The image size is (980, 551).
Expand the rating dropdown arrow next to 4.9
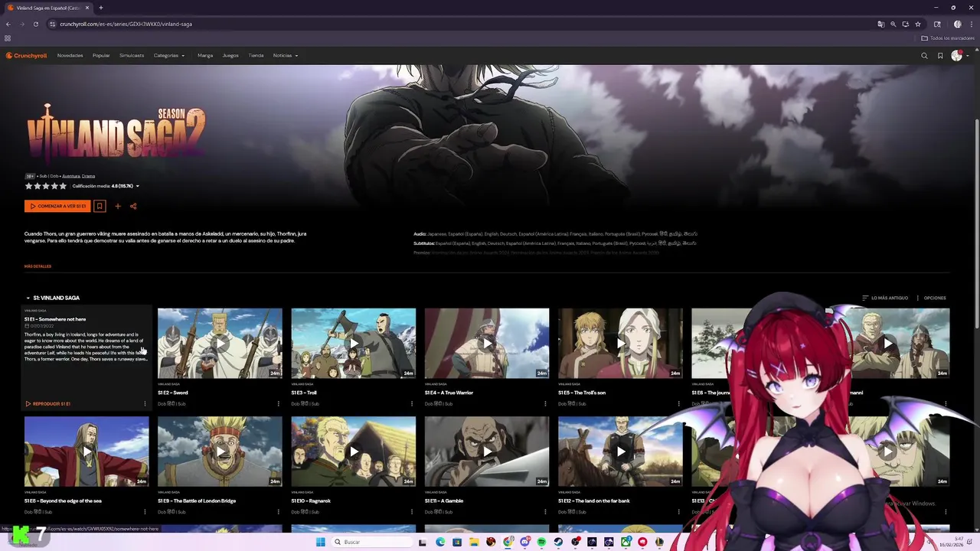(x=137, y=186)
